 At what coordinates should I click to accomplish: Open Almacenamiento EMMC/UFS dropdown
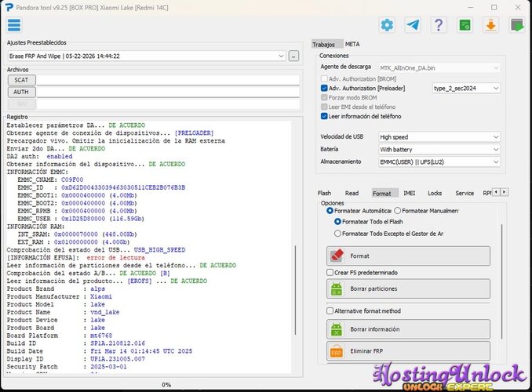pos(439,162)
